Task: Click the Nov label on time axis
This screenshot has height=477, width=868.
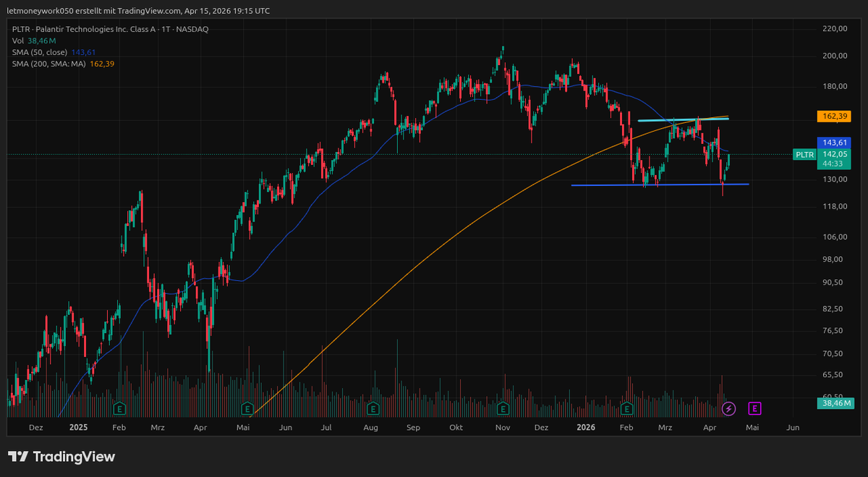Action: pyautogui.click(x=503, y=428)
